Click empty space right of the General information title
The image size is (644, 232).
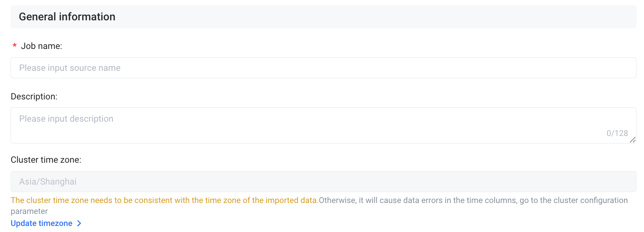coord(377,17)
